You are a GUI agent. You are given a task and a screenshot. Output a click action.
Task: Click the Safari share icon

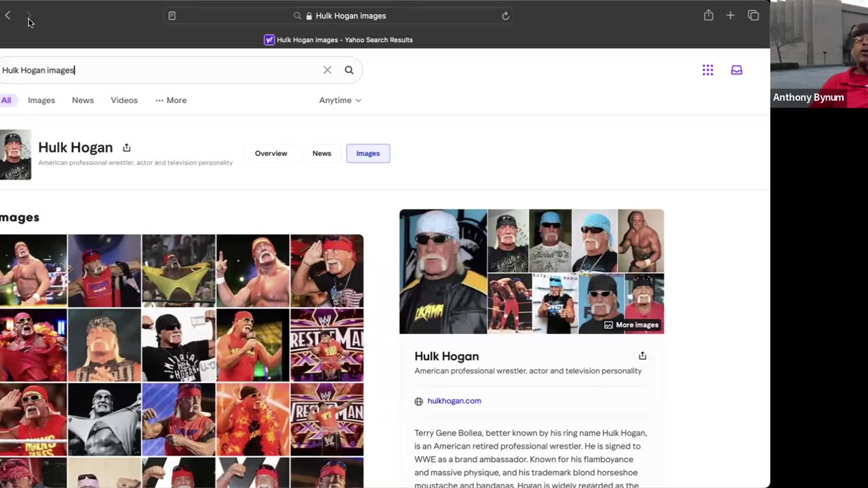pyautogui.click(x=709, y=15)
